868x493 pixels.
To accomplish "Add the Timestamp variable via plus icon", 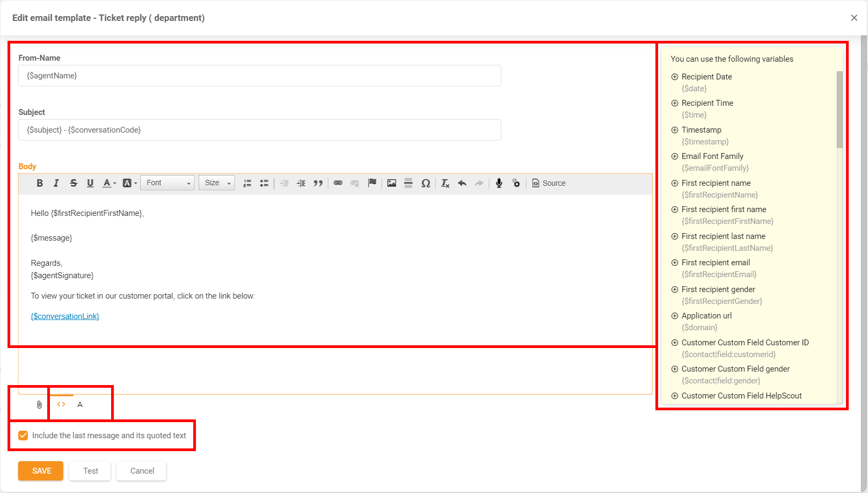I will (675, 130).
